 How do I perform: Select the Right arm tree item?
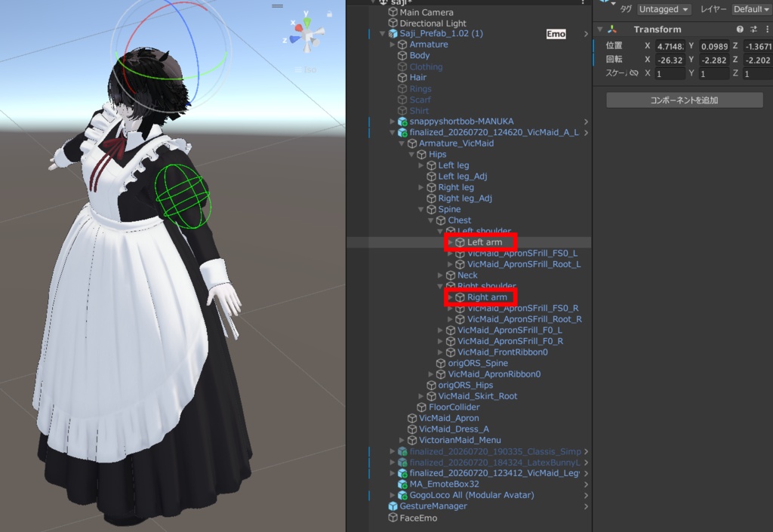(487, 297)
